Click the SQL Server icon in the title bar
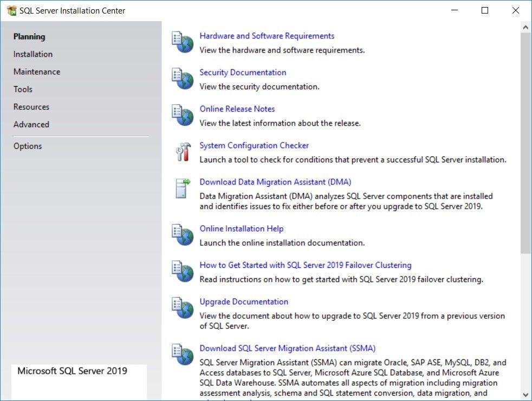This screenshot has width=532, height=401. 11,10
